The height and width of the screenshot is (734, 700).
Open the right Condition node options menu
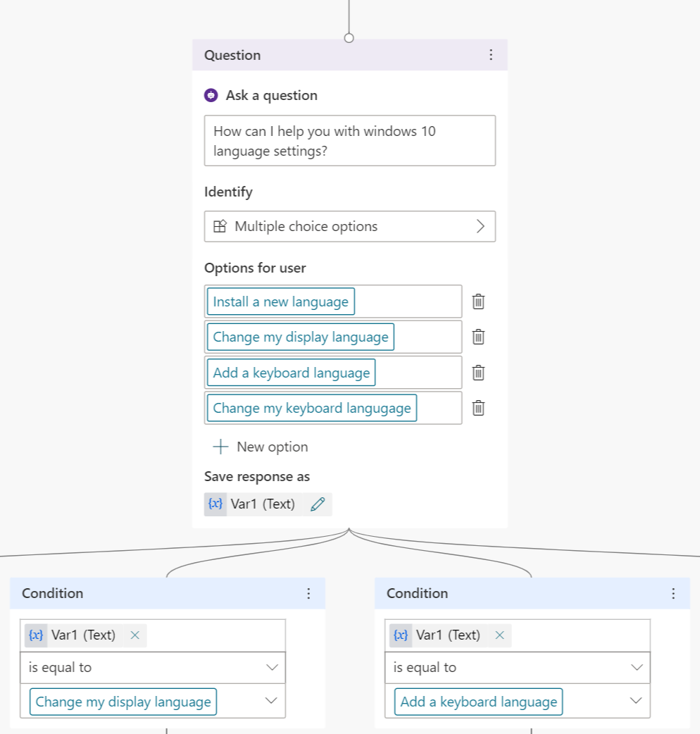pos(673,593)
